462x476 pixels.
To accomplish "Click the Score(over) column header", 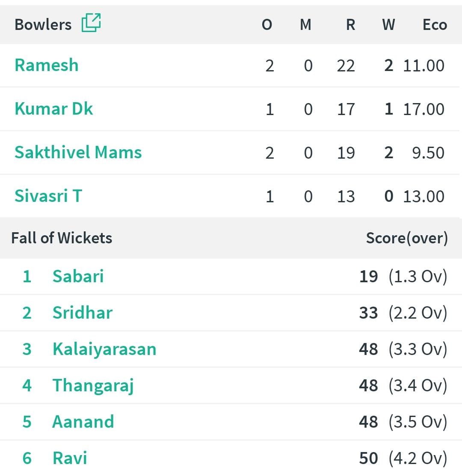I will click(x=407, y=238).
